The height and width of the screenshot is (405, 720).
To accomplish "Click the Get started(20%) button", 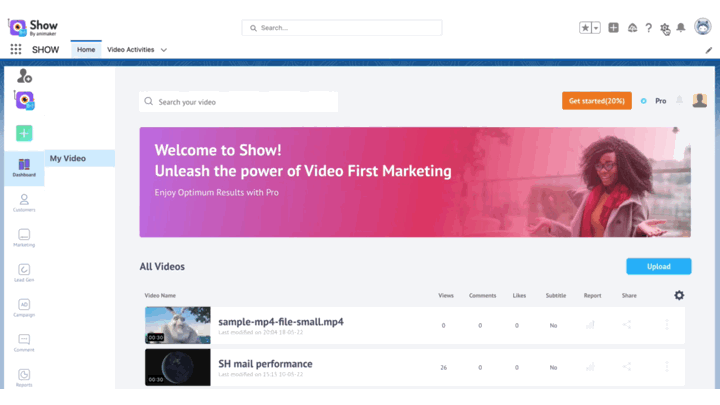I will coord(596,101).
